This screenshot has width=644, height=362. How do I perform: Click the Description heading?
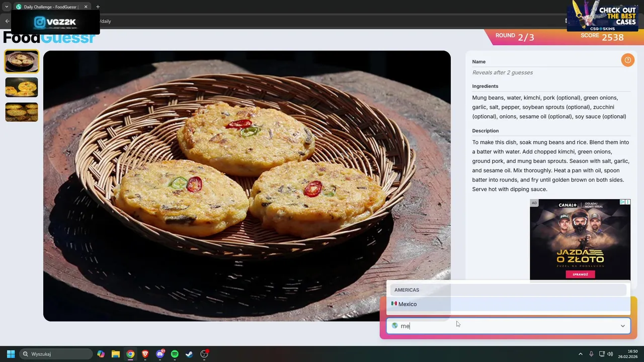(x=485, y=131)
